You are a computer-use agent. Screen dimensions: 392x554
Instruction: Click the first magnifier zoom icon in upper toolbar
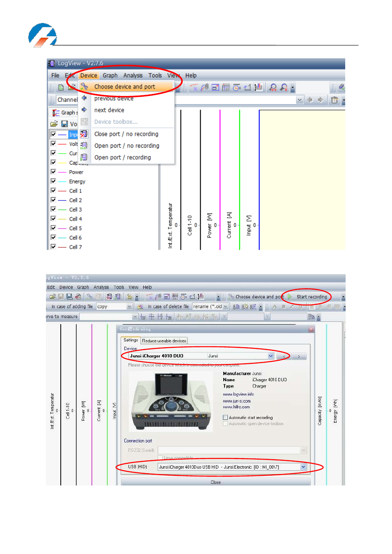(273, 87)
